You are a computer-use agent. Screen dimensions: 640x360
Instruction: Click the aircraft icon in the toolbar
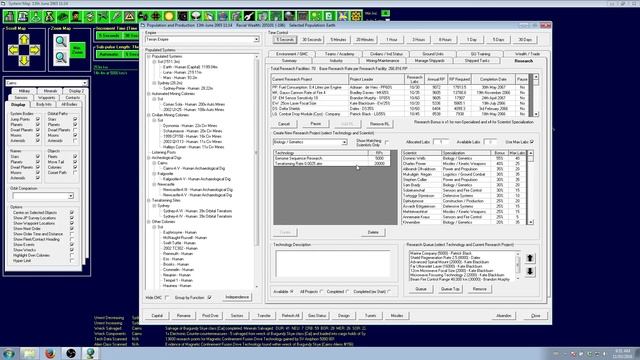(x=103, y=16)
